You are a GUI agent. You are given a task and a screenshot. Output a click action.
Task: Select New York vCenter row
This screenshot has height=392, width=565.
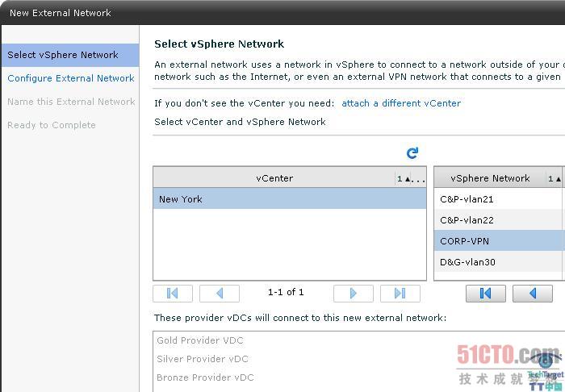coord(290,198)
